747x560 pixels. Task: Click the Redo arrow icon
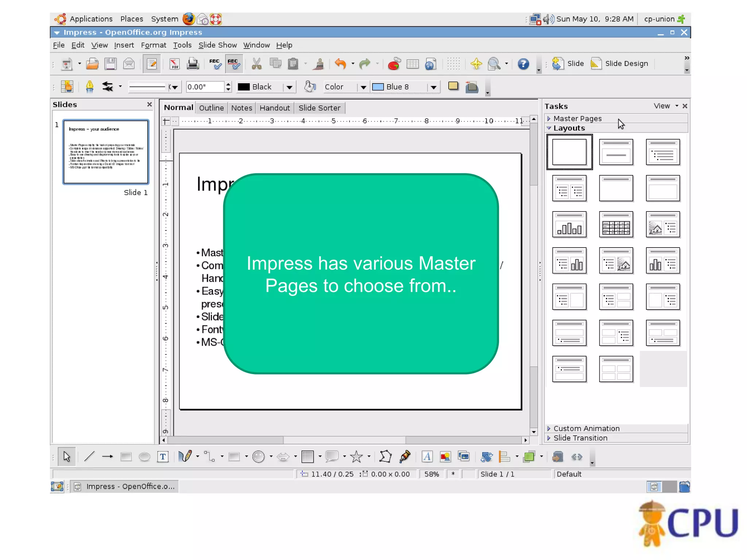[x=364, y=64]
